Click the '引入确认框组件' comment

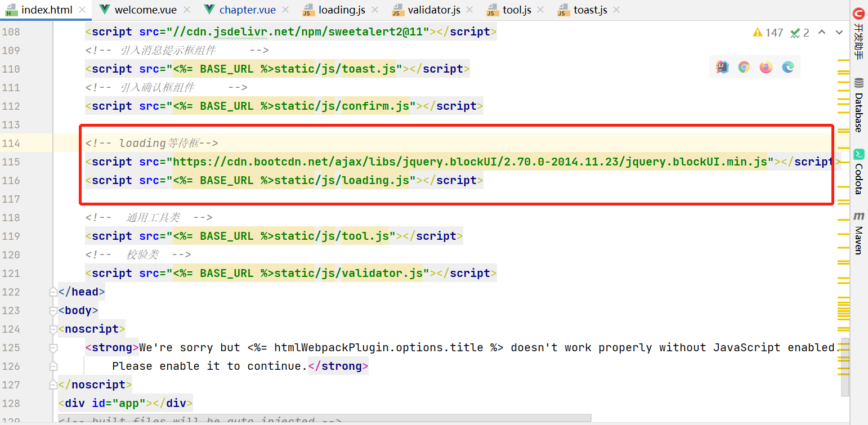tap(167, 87)
